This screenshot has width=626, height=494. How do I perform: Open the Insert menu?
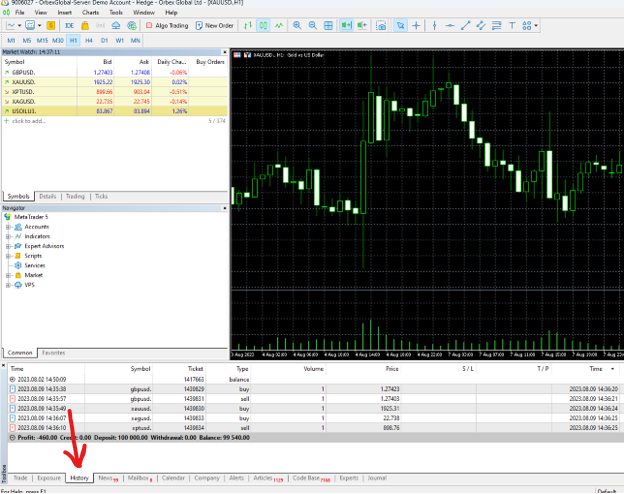[65, 12]
